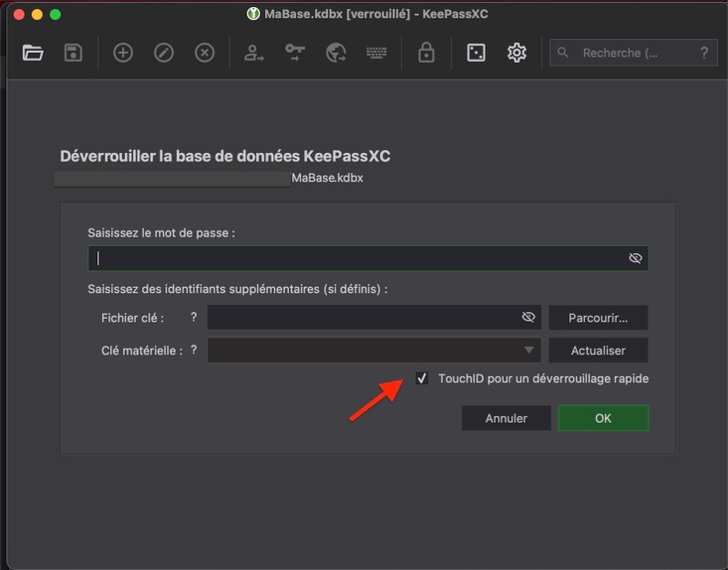Open the password generator dice icon
Screen dimensions: 728x570
[x=476, y=53]
